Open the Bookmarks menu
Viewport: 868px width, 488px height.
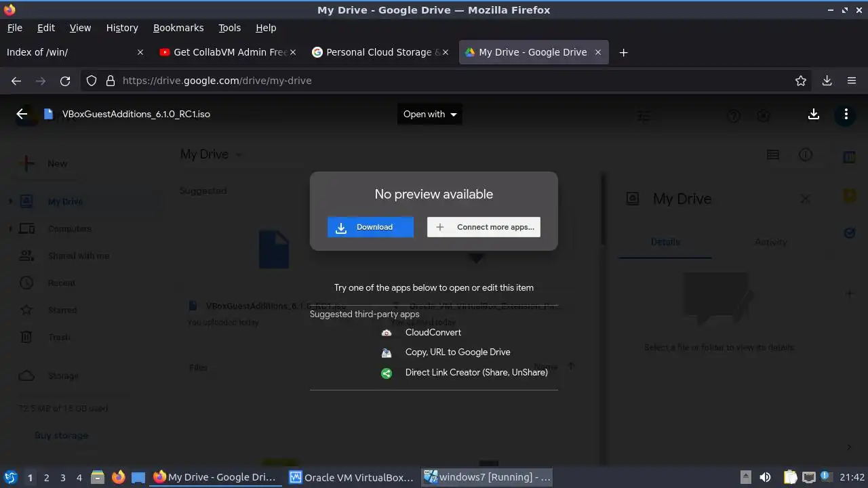[178, 28]
